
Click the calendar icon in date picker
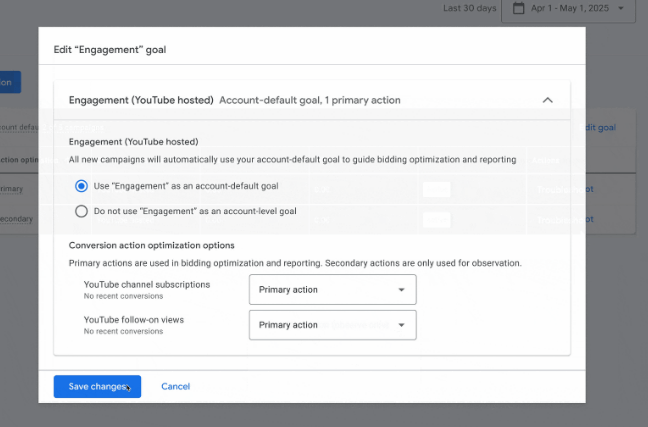[x=518, y=8]
